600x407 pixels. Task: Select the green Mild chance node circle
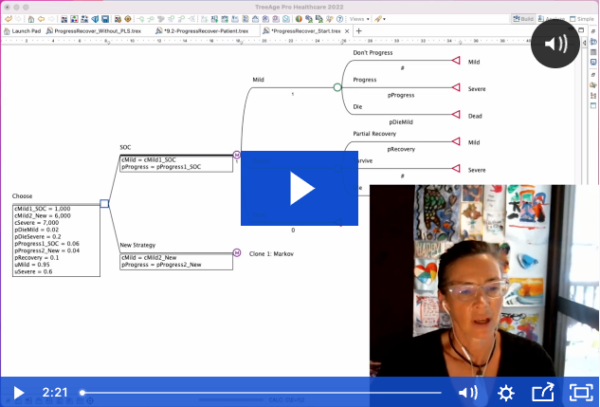coord(337,88)
